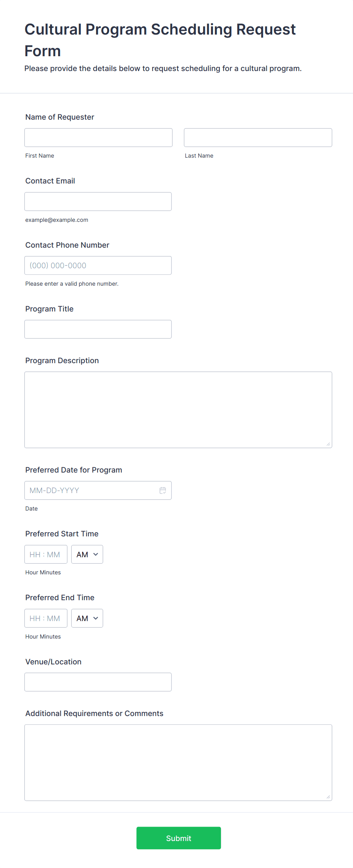Click the resize handle of Program Description
This screenshot has height=868, width=353.
(329, 443)
